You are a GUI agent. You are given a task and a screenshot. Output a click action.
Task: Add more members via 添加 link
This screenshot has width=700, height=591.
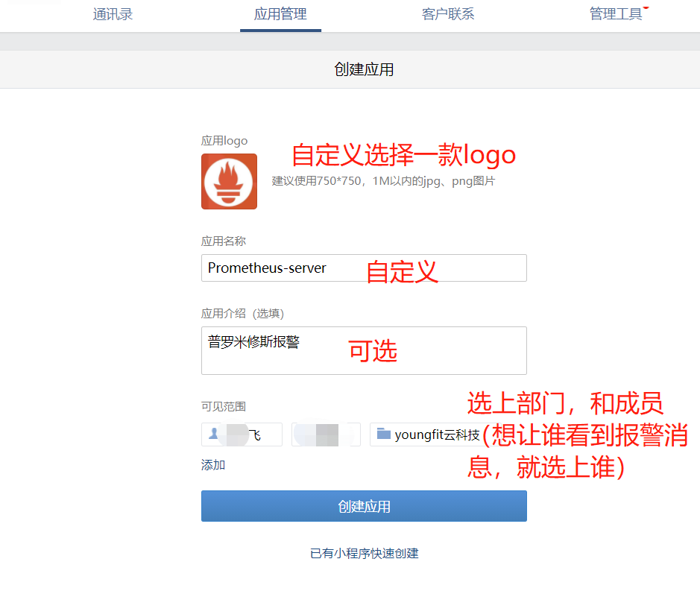[213, 465]
